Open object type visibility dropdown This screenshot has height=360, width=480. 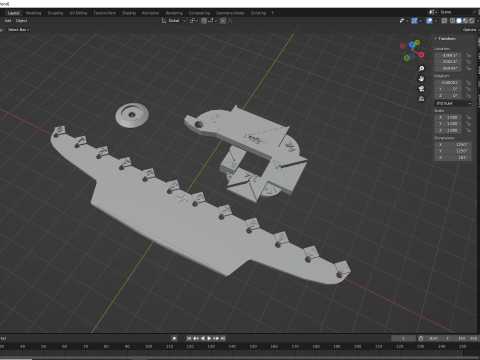tap(404, 21)
